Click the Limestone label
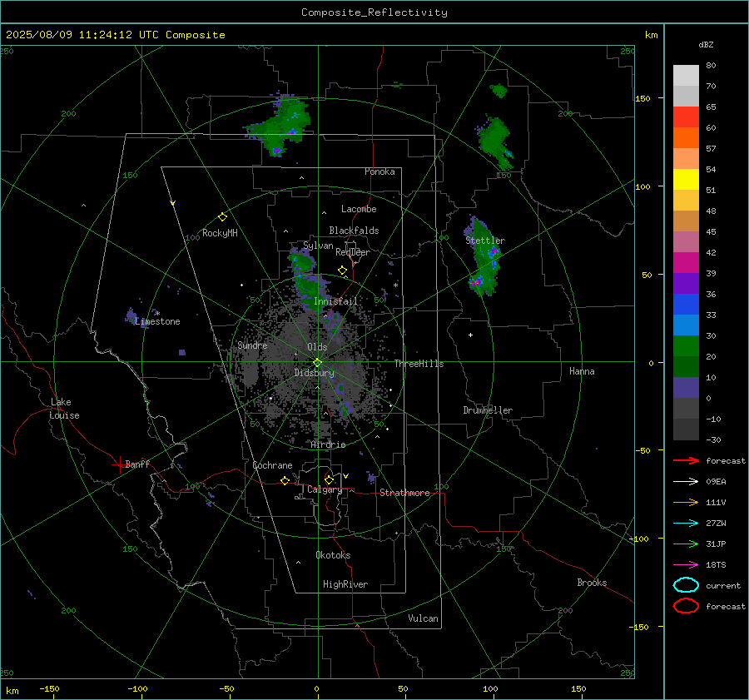Screen dimensions: 749x700 click(x=157, y=321)
